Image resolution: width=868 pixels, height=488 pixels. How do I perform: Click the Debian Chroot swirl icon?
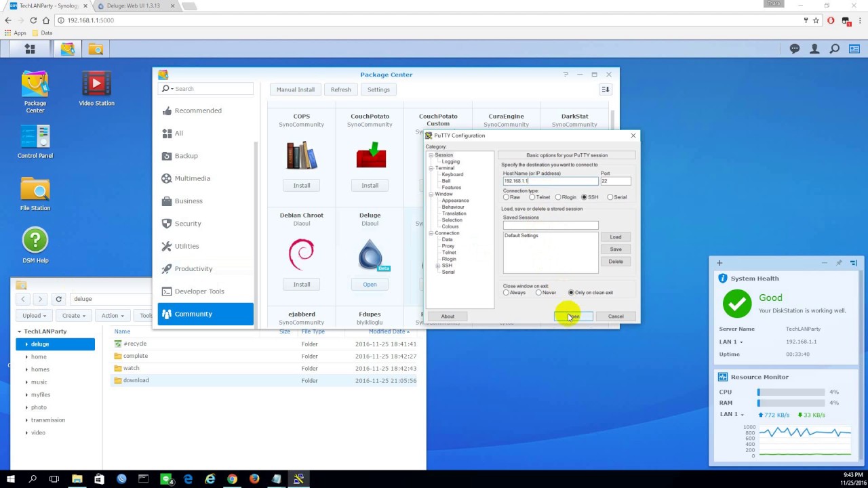tap(302, 254)
